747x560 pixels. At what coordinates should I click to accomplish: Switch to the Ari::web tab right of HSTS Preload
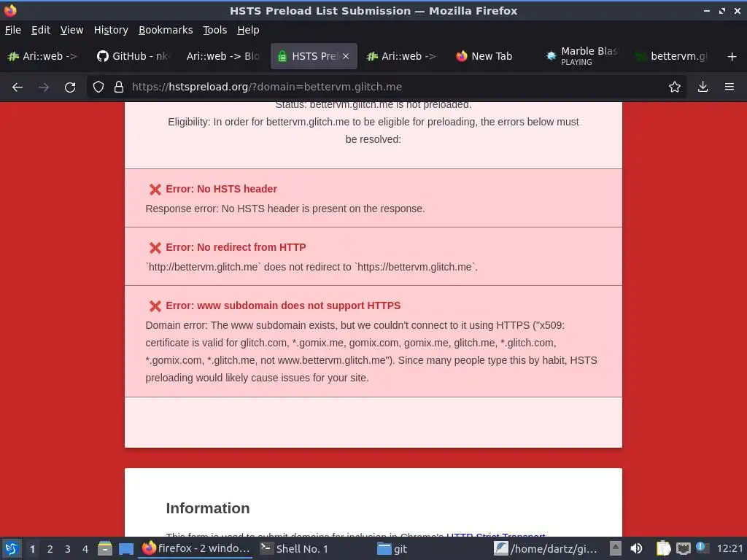pyautogui.click(x=403, y=56)
